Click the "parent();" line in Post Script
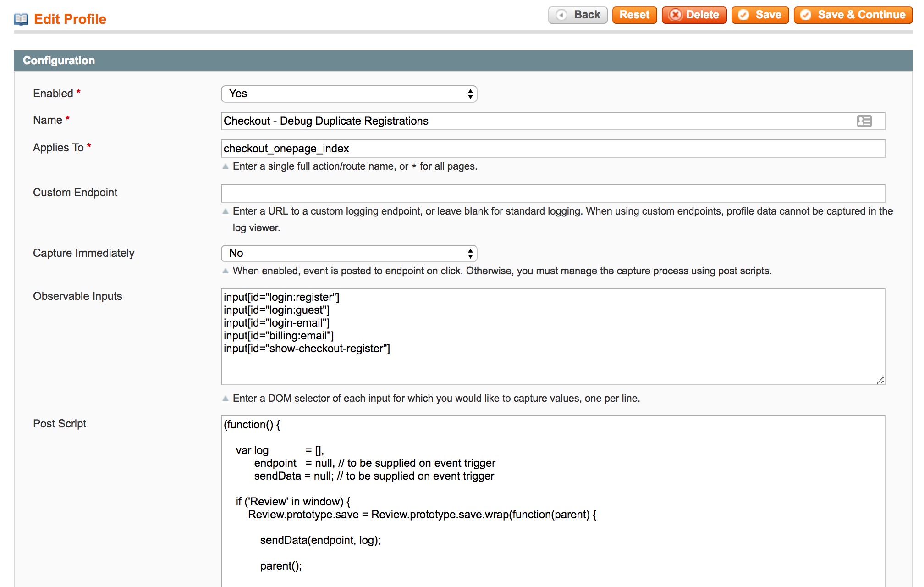Image resolution: width=924 pixels, height=587 pixels. coord(281,566)
